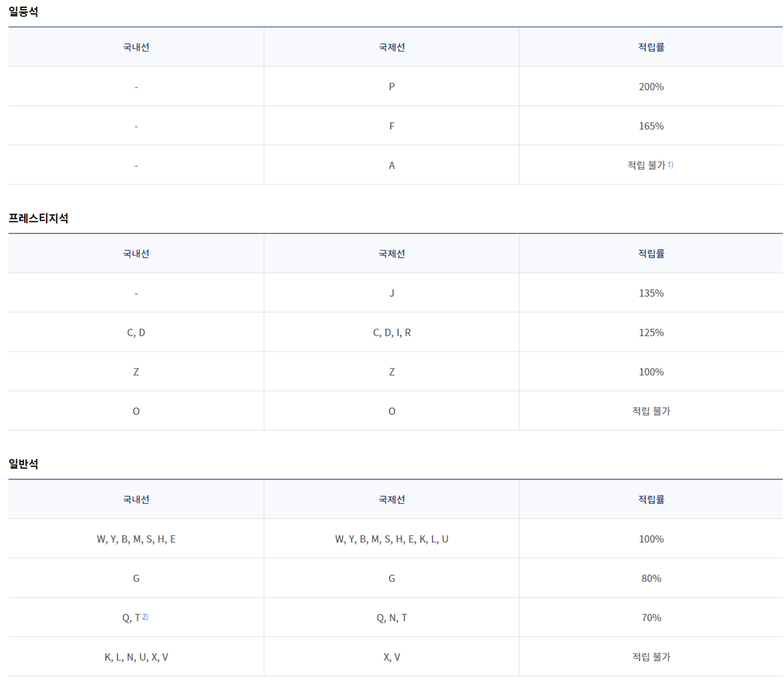This screenshot has width=784, height=680.
Task: Click the 135% rate in the Prestige table
Action: [x=651, y=293]
